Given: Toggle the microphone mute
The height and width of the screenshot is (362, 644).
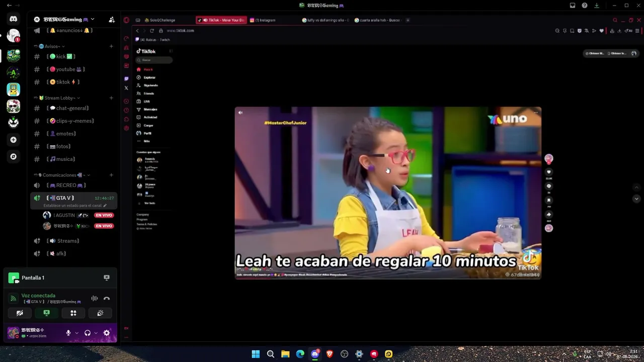Looking at the screenshot, I should coord(68,333).
